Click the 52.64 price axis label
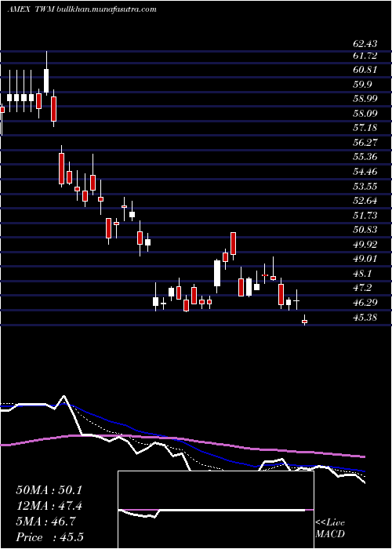 coord(365,201)
